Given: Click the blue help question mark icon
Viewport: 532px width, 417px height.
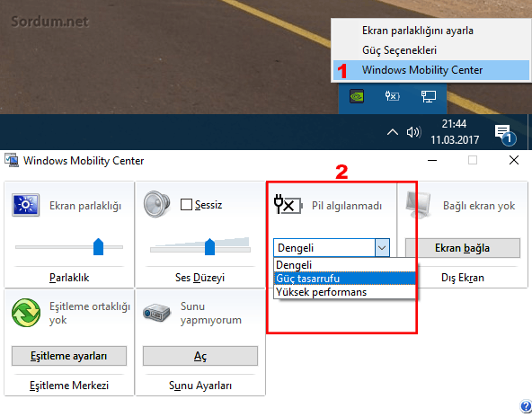Looking at the screenshot, I should (527, 406).
